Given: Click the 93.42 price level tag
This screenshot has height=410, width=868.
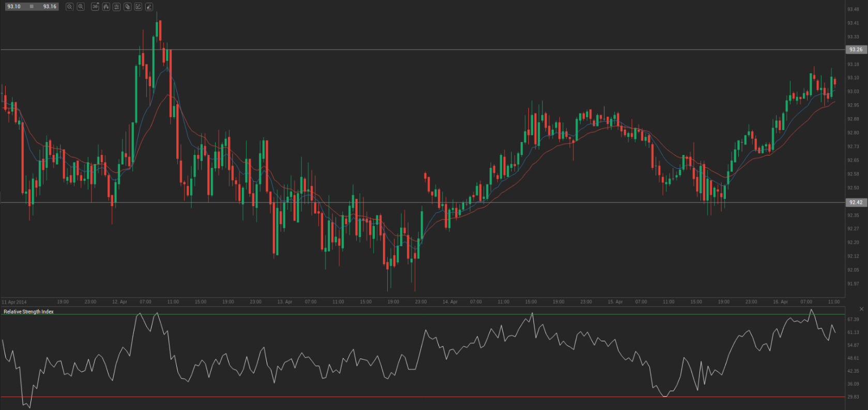Looking at the screenshot, I should tap(856, 202).
